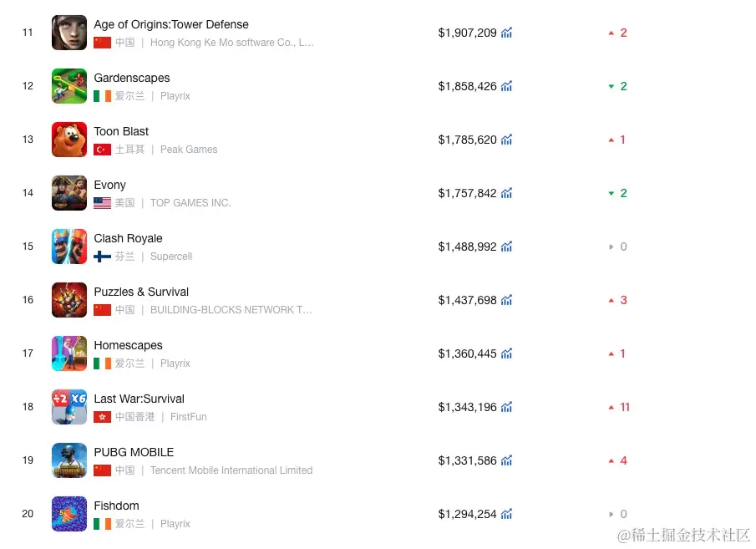Click the Age of Origins app icon
The width and height of the screenshot is (756, 549).
tap(69, 33)
